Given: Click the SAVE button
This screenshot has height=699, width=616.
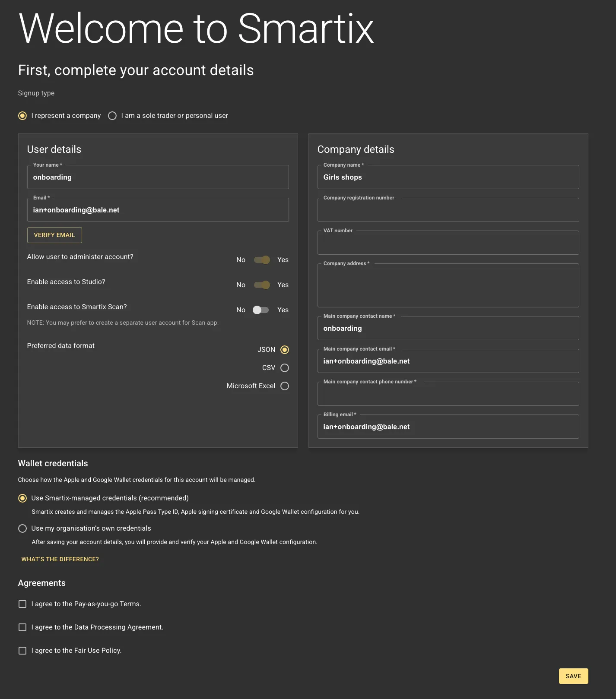Looking at the screenshot, I should tap(574, 676).
